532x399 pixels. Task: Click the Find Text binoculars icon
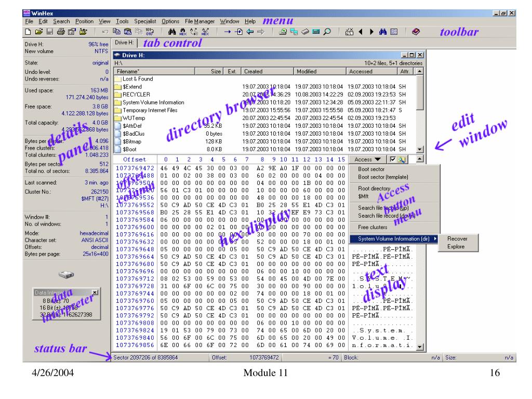pyautogui.click(x=172, y=32)
